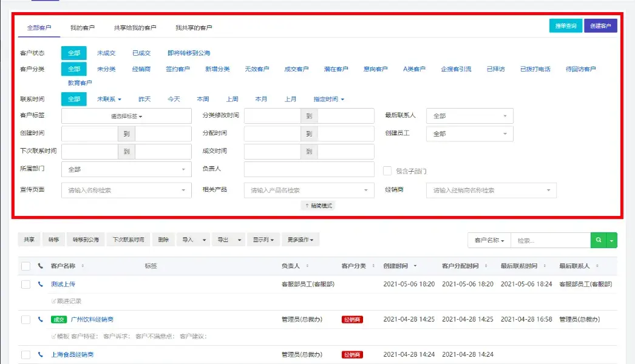Filter customer status by 未成交

[106, 53]
